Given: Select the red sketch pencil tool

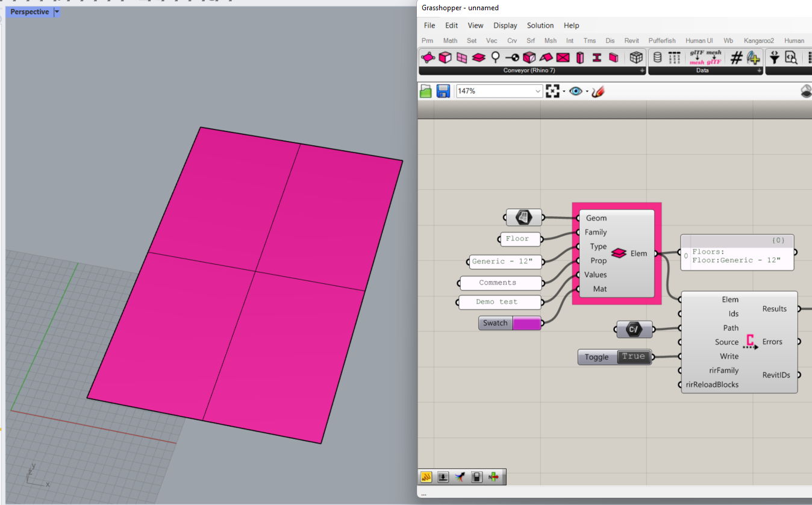Looking at the screenshot, I should pyautogui.click(x=598, y=90).
